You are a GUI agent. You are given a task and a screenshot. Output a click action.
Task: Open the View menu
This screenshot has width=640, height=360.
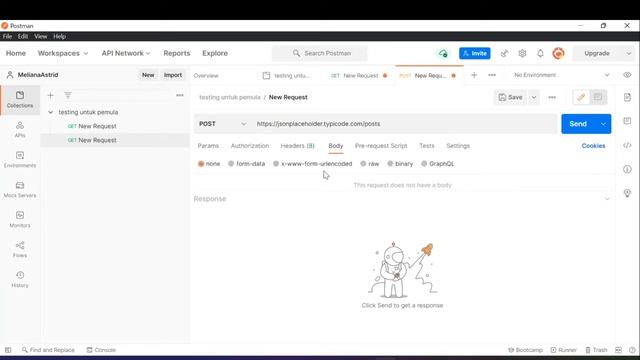(40, 36)
